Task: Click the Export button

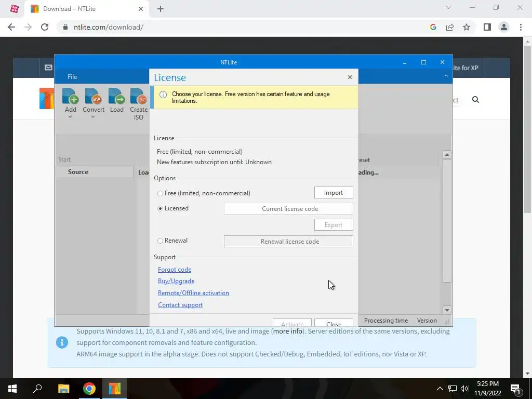Action: 334,224
